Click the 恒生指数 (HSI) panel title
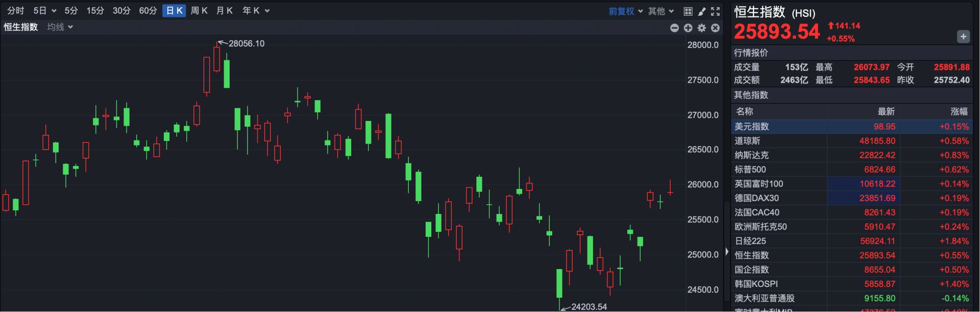 click(774, 12)
